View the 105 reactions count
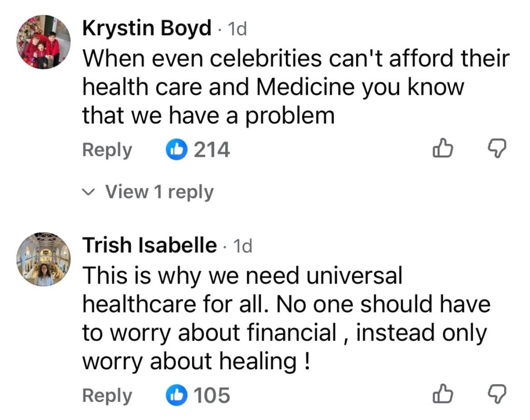Viewport: 530px width, 420px height. point(212,395)
